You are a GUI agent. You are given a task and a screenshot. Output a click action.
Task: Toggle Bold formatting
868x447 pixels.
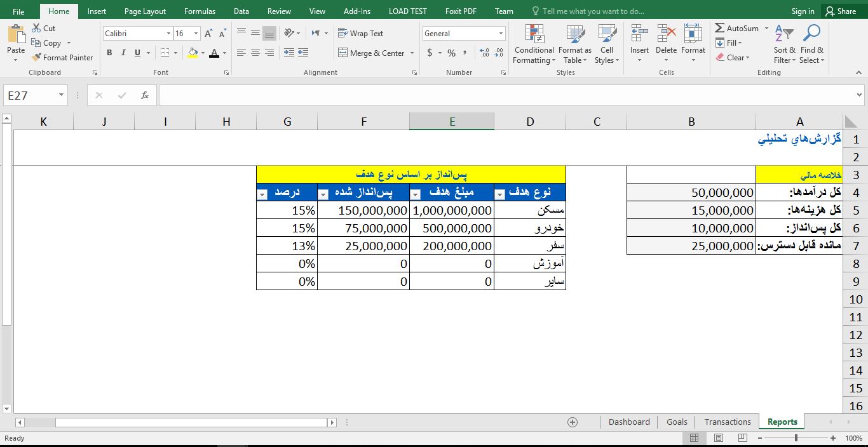coord(109,53)
